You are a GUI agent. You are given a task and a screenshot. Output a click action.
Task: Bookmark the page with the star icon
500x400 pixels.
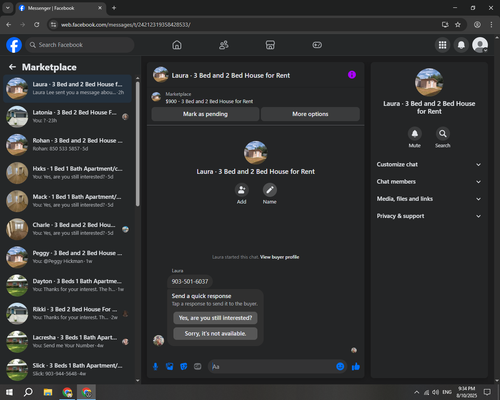click(x=458, y=25)
